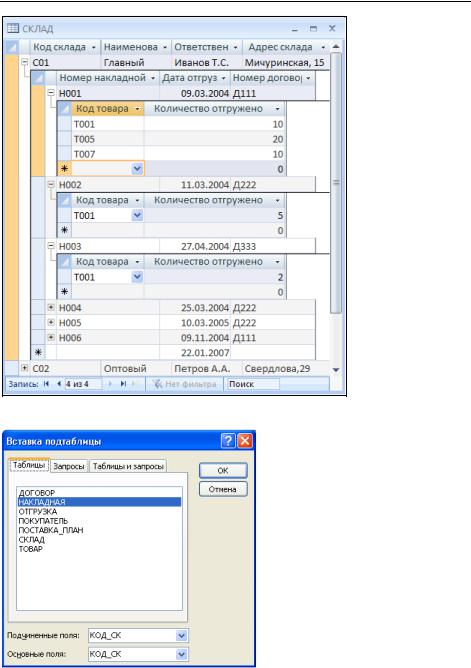Switch to the Запросы tab

point(69,466)
